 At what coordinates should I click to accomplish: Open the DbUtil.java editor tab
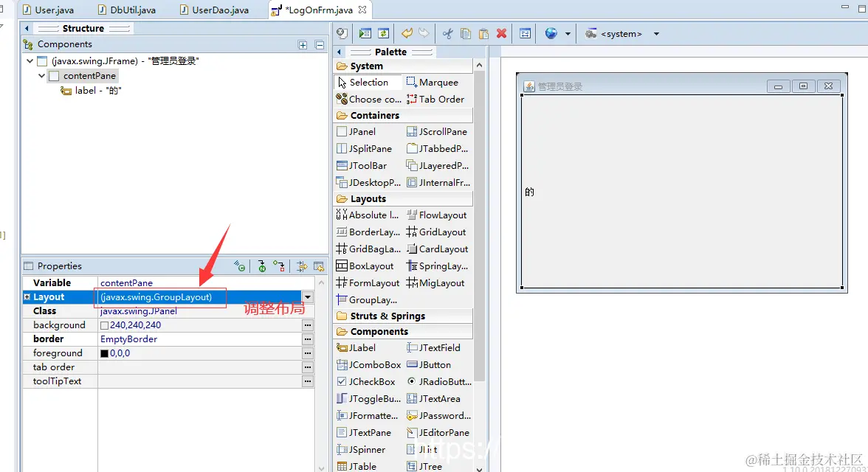(127, 10)
